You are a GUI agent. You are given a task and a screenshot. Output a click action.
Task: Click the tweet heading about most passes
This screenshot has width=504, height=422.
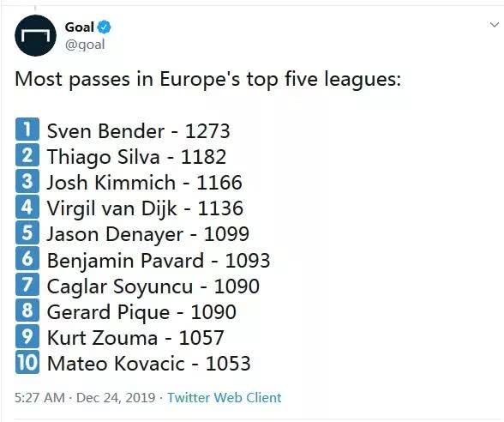(x=208, y=79)
